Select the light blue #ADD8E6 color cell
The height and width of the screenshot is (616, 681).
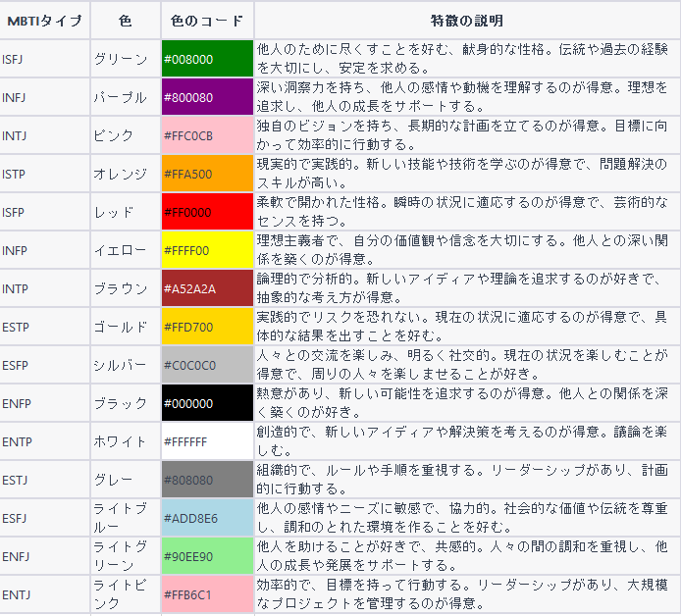207,518
